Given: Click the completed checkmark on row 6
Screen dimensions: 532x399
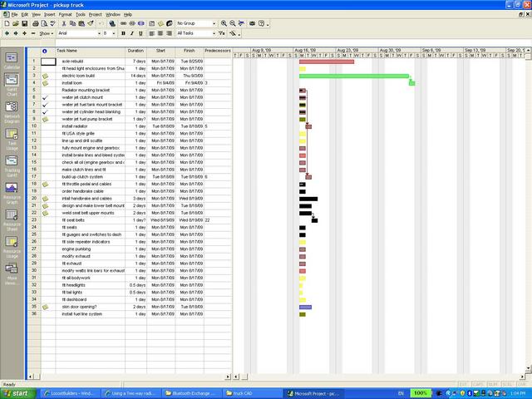Looking at the screenshot, I should tap(45, 97).
